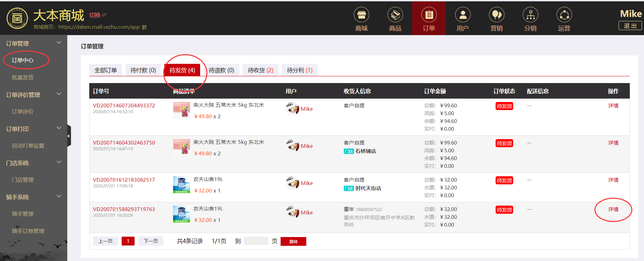The image size is (644, 261).
Task: Collapse the sidebar with the arrow handle
Action: point(69,136)
